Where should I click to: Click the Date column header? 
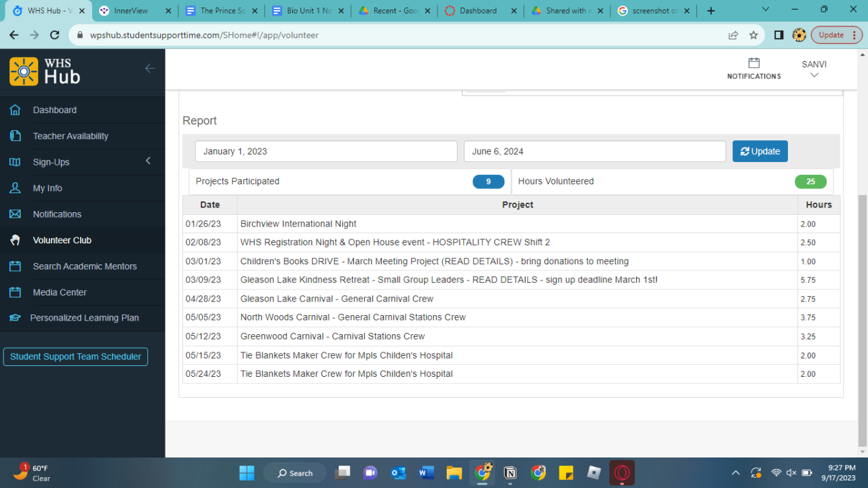point(210,205)
